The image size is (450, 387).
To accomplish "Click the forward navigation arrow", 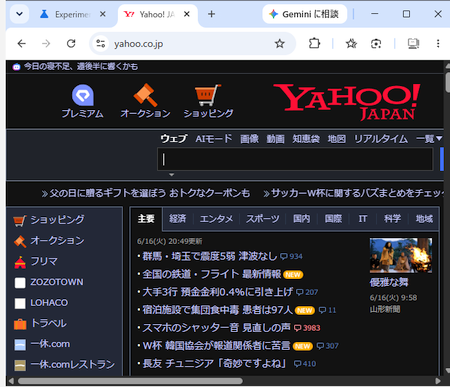I will [x=46, y=44].
